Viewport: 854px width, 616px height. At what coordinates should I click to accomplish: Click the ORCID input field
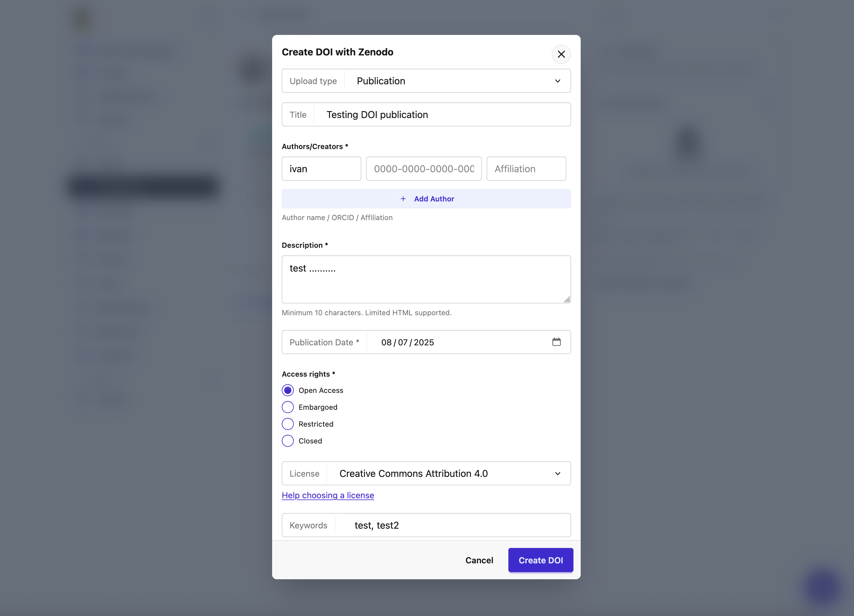coord(424,169)
